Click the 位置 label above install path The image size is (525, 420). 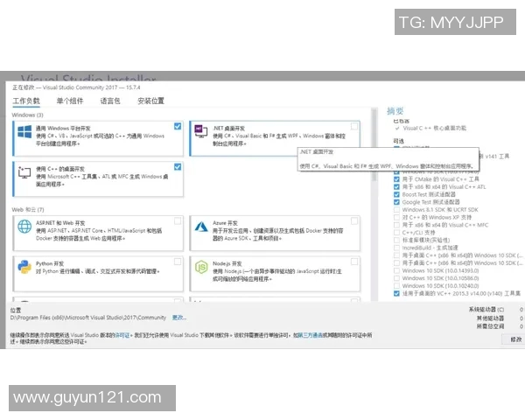(x=16, y=310)
